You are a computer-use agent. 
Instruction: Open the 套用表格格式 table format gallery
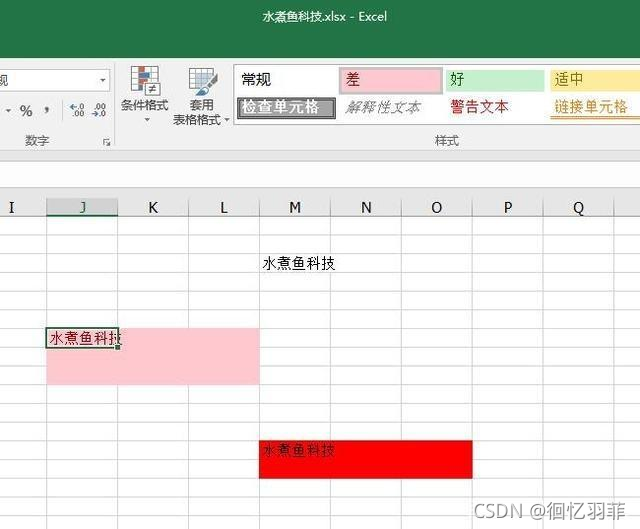click(201, 96)
